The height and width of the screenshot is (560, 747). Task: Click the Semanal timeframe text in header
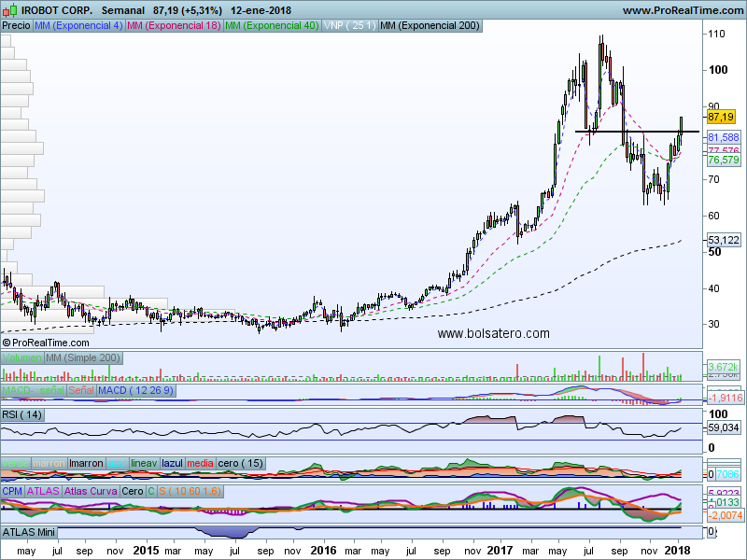click(123, 10)
